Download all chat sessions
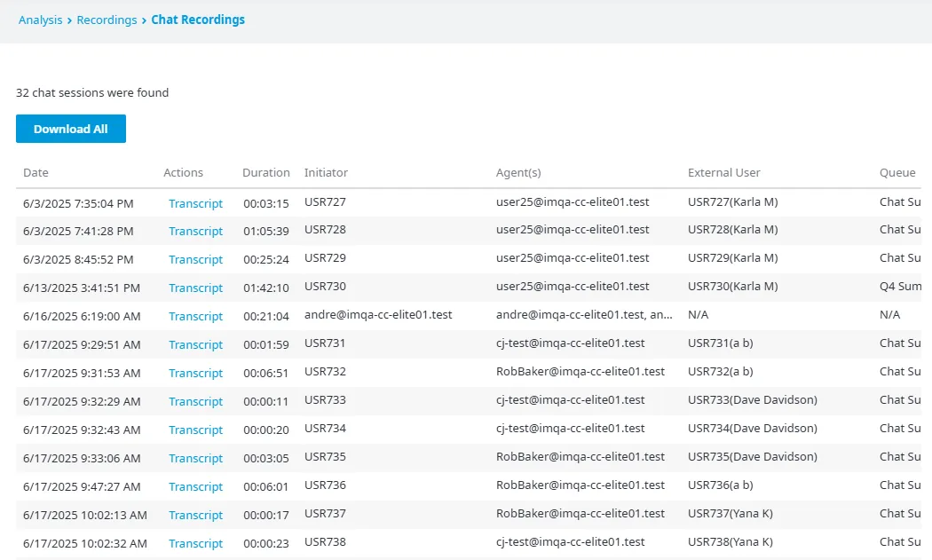This screenshot has width=932, height=560. coord(71,129)
